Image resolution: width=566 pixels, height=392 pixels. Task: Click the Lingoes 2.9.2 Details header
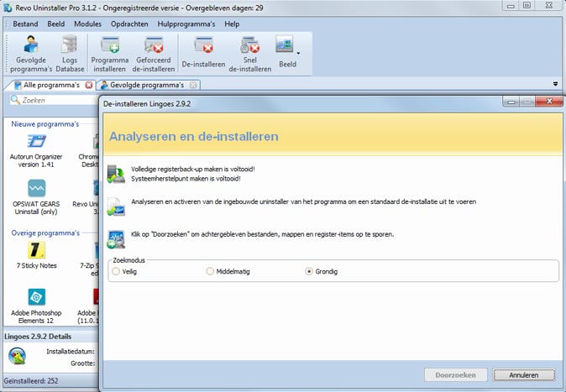[38, 337]
